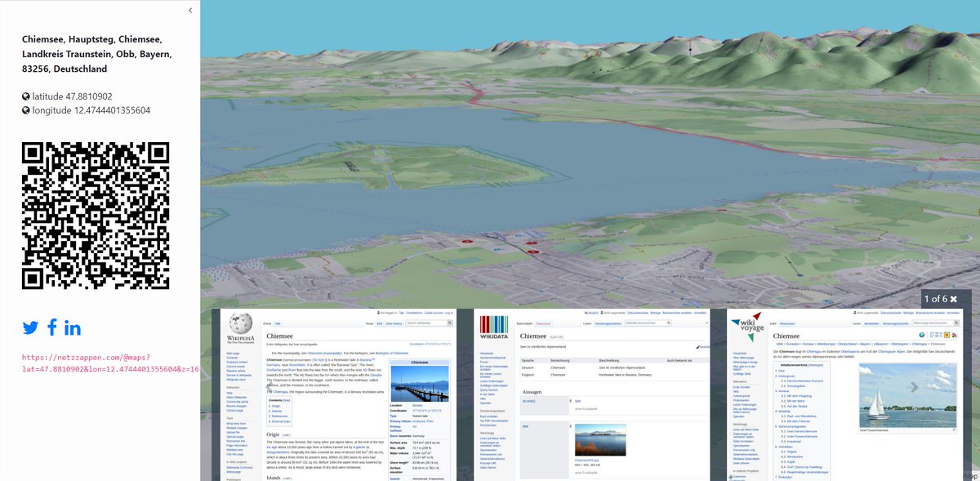This screenshot has height=481, width=980.
Task: Click the '1 of 6' slide counter
Action: coord(934,299)
